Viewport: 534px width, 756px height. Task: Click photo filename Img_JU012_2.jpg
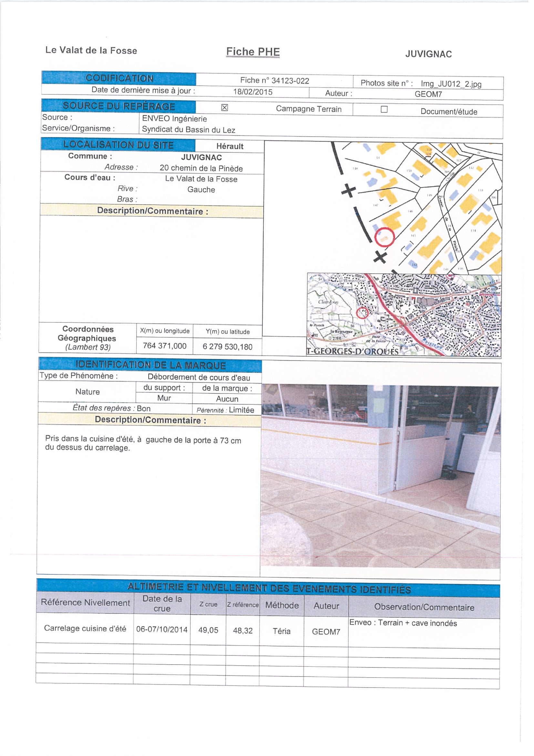(451, 84)
